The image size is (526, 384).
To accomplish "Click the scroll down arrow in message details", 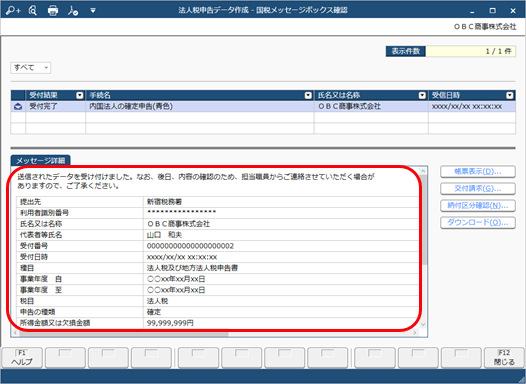I will pyautogui.click(x=423, y=324).
